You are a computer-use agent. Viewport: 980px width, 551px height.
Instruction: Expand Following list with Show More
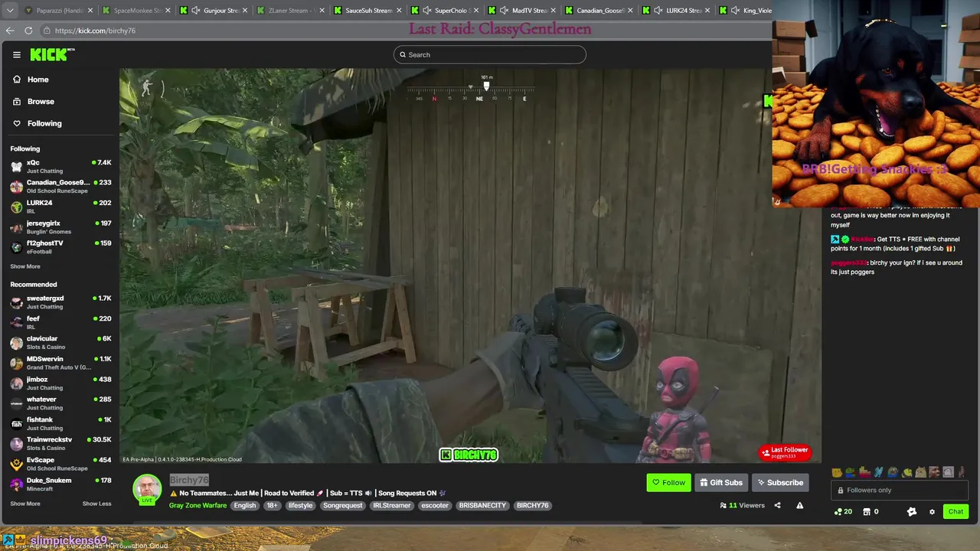coord(25,266)
